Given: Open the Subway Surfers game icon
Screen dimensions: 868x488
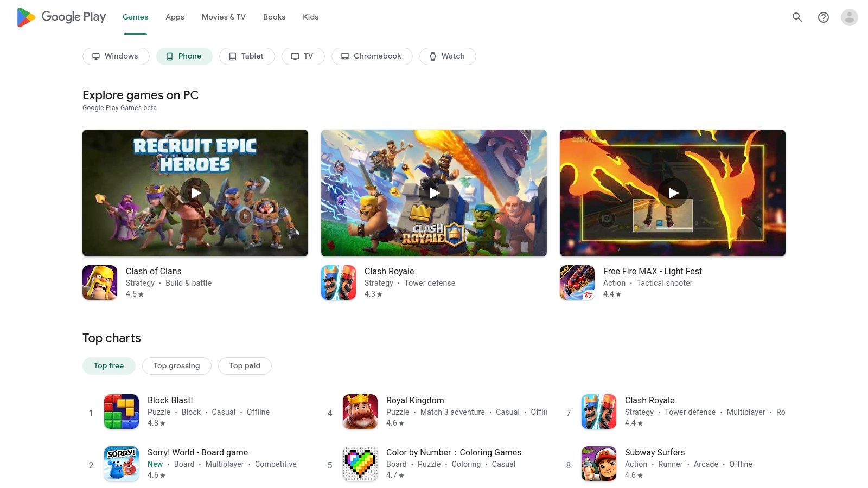Looking at the screenshot, I should click(599, 464).
